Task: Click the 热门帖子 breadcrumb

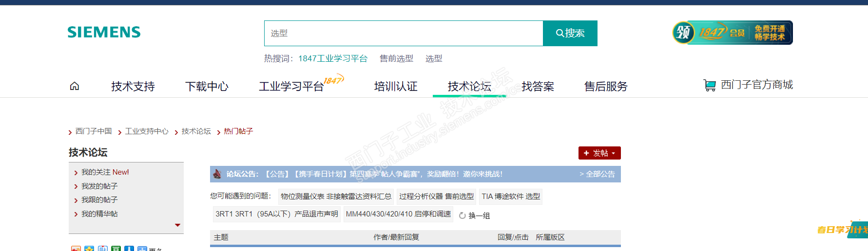Action: [x=238, y=131]
